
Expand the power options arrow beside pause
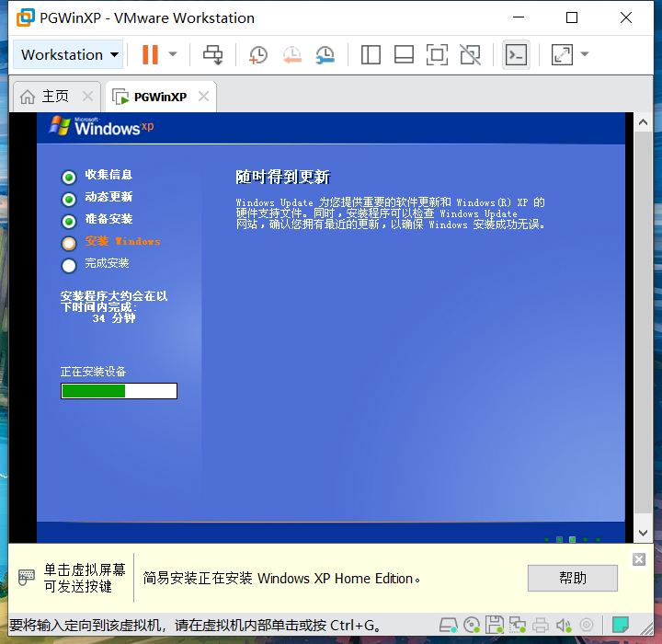click(x=173, y=54)
